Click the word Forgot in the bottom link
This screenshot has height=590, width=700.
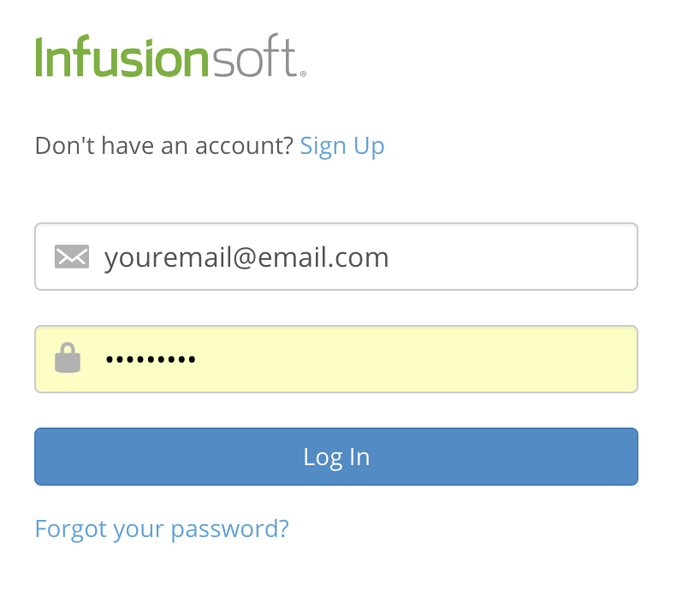(70, 529)
